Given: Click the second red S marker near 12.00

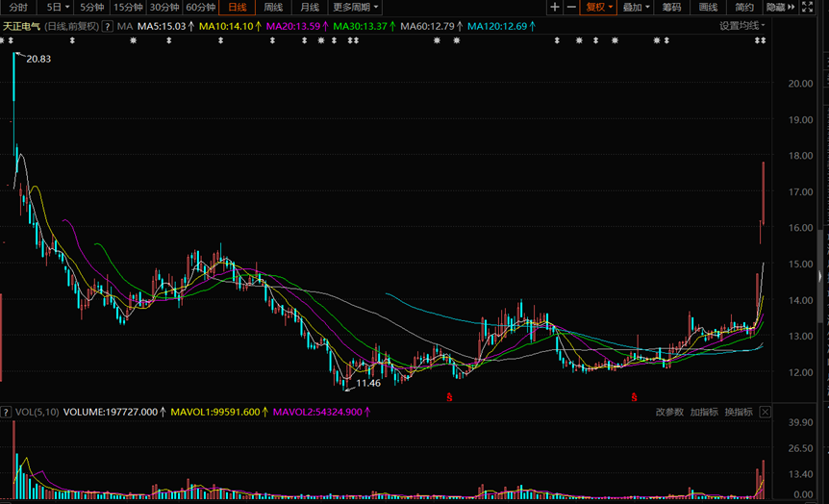Looking at the screenshot, I should [x=634, y=396].
